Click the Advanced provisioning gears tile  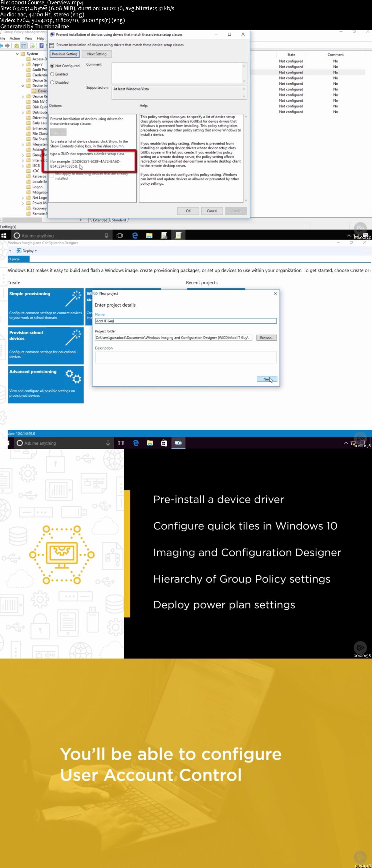coord(46,384)
